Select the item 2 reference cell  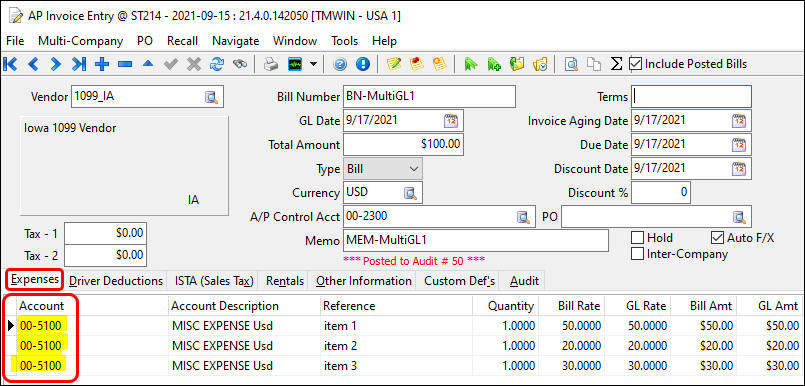click(396, 346)
